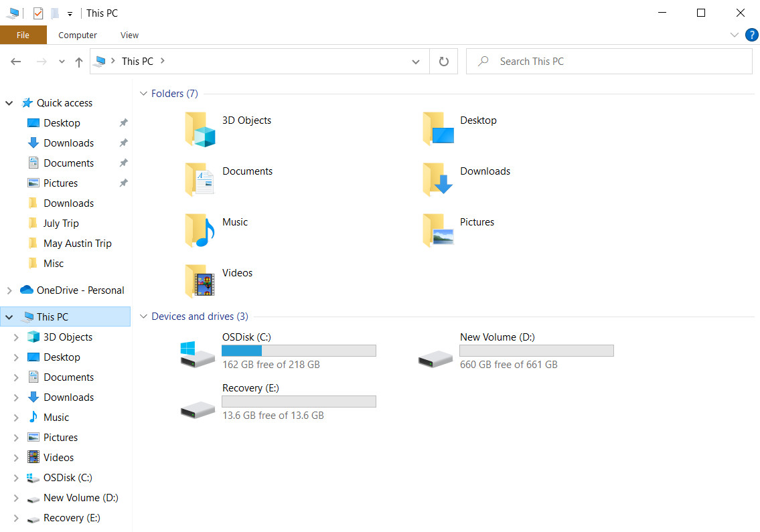Switch to the View ribbon tab

(x=129, y=35)
